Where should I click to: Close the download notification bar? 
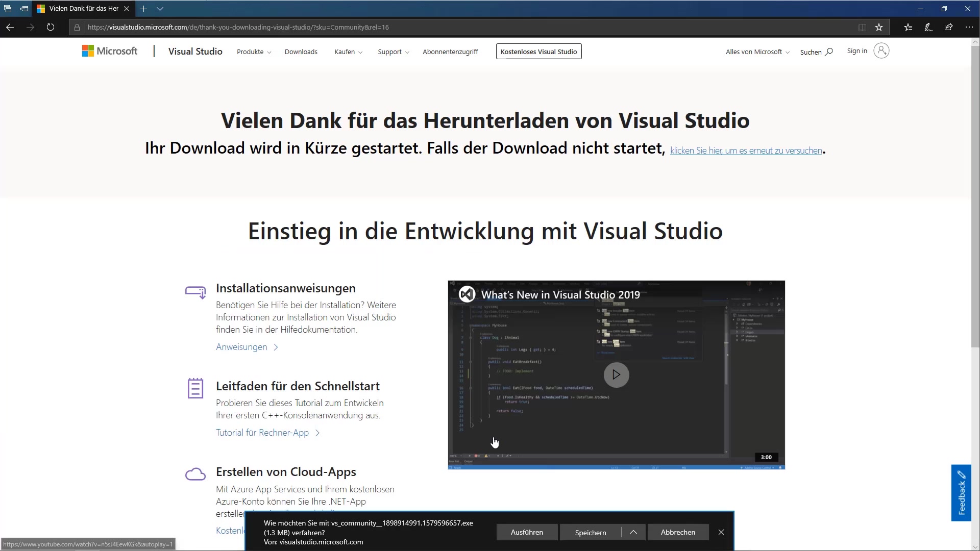721,532
